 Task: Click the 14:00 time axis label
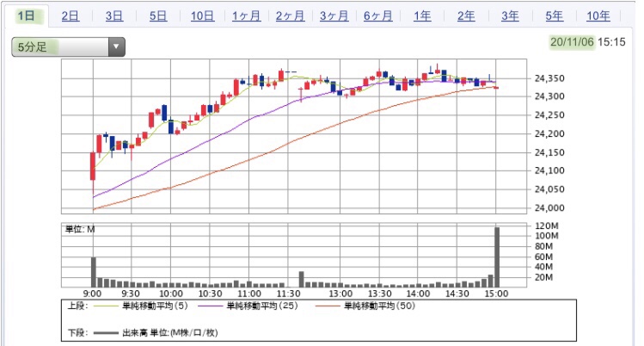coord(418,293)
